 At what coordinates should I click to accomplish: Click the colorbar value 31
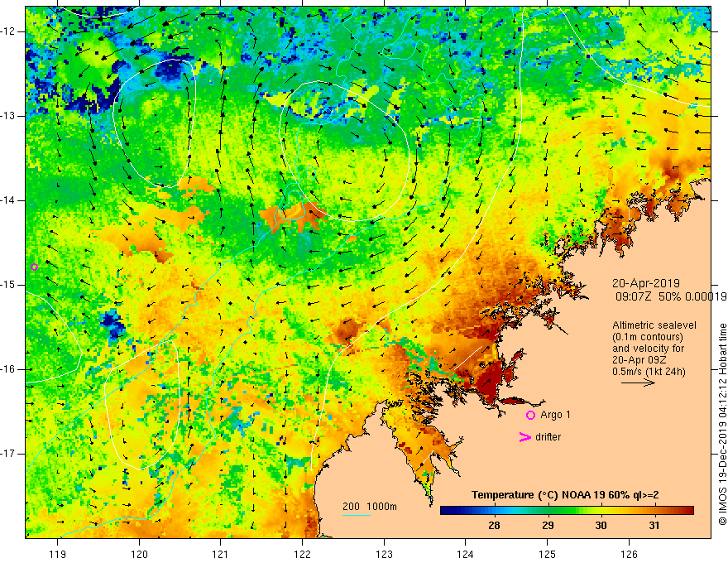point(654,526)
